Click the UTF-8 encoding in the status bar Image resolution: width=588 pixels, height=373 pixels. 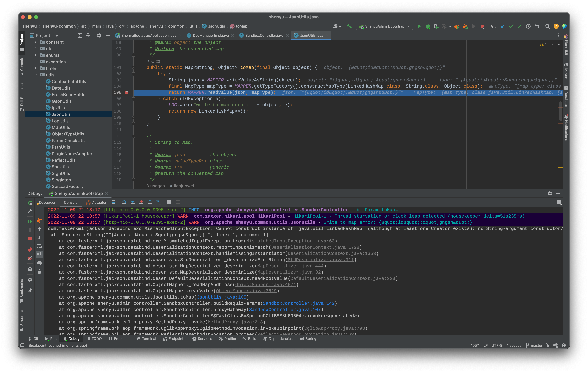pyautogui.click(x=497, y=345)
